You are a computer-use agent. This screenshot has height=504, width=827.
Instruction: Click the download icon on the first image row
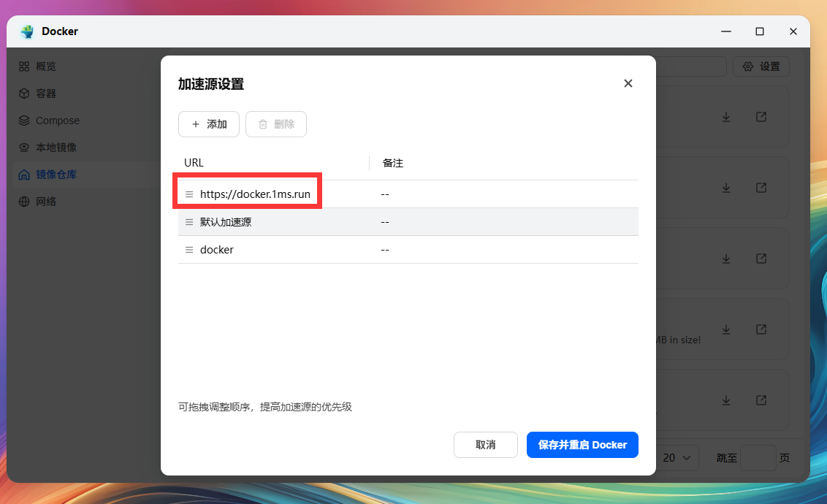pos(726,117)
